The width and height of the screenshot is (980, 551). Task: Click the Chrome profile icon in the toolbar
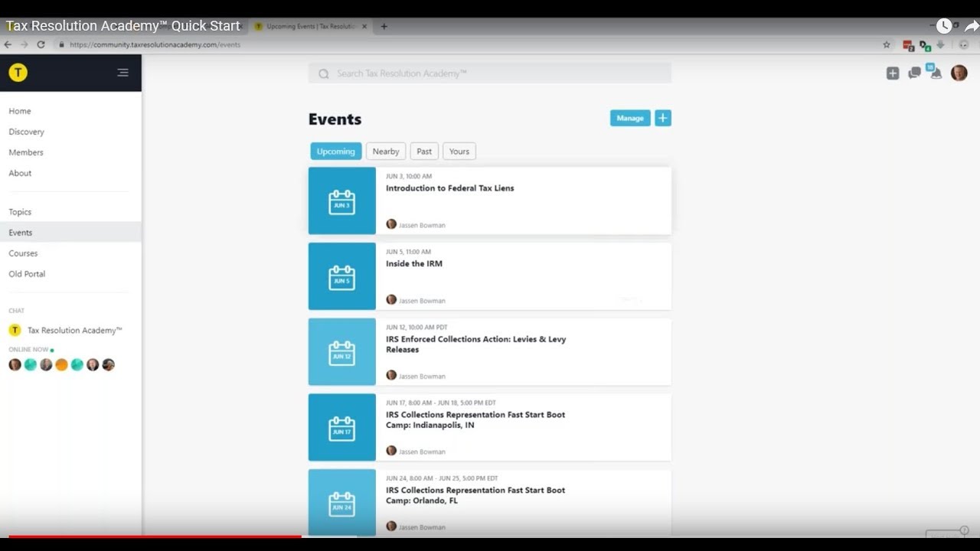tap(964, 45)
